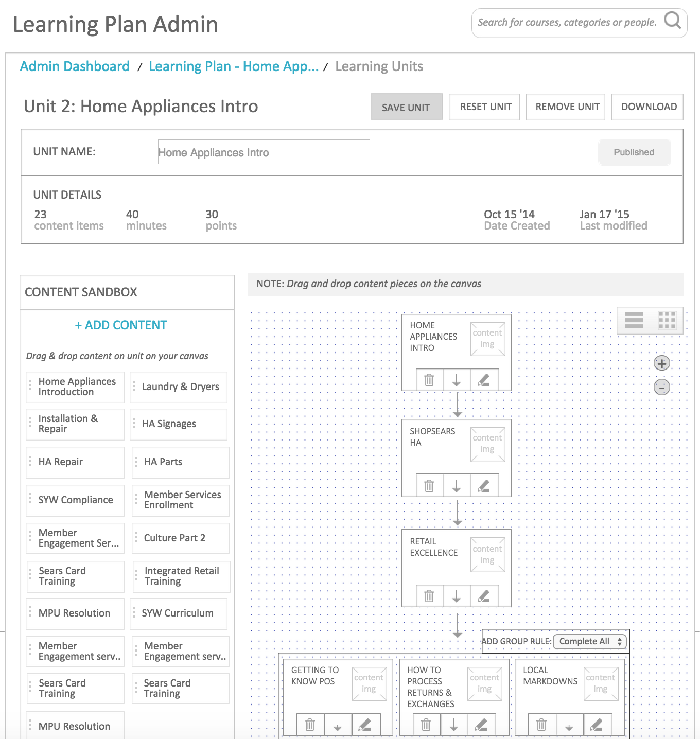Delete the Home Appliances Intro card
This screenshot has height=739, width=700.
[x=429, y=380]
